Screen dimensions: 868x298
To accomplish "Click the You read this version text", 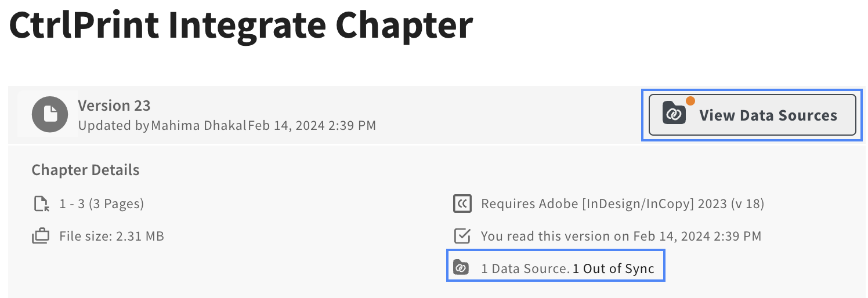I will click(621, 236).
